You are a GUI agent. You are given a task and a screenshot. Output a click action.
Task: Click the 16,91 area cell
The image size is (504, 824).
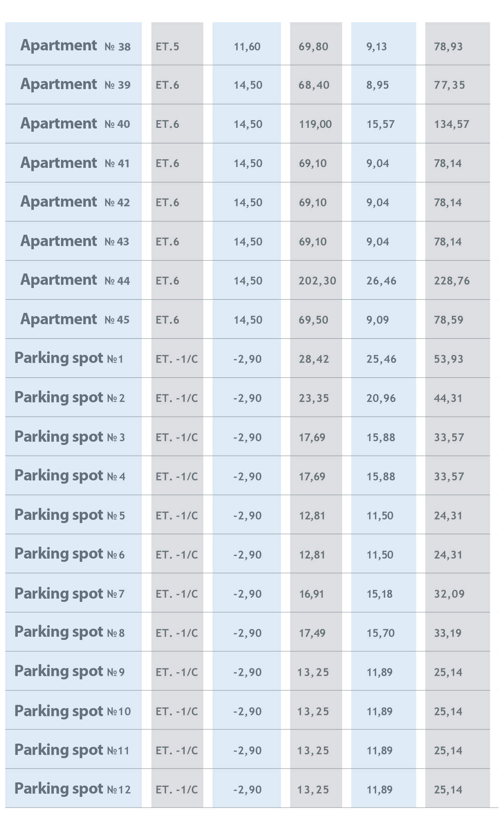coord(311,594)
